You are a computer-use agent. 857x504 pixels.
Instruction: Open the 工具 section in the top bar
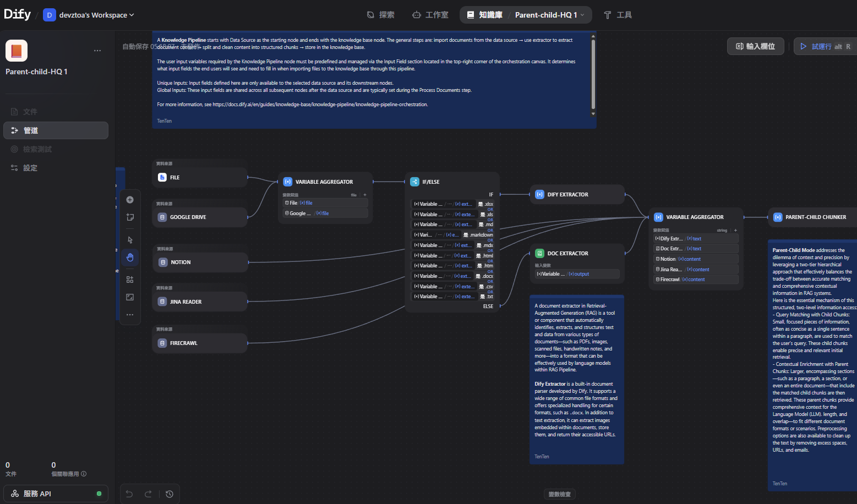(x=618, y=15)
